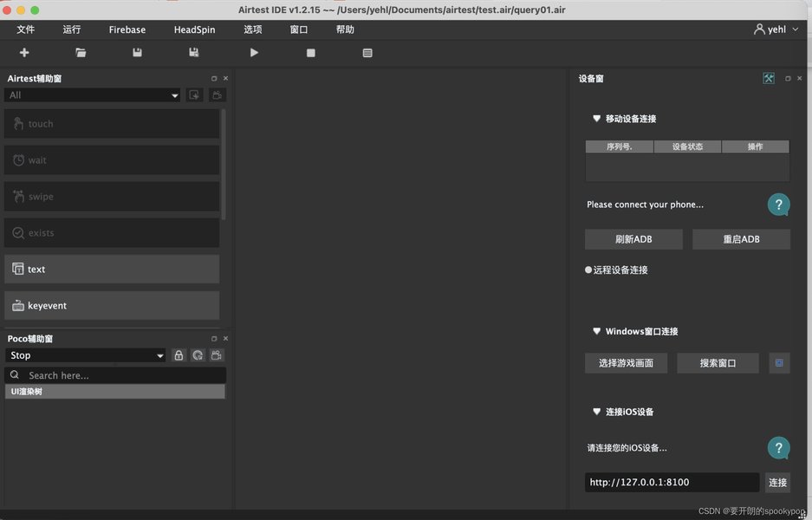The height and width of the screenshot is (520, 812).
Task: Select the text command
Action: (x=111, y=269)
